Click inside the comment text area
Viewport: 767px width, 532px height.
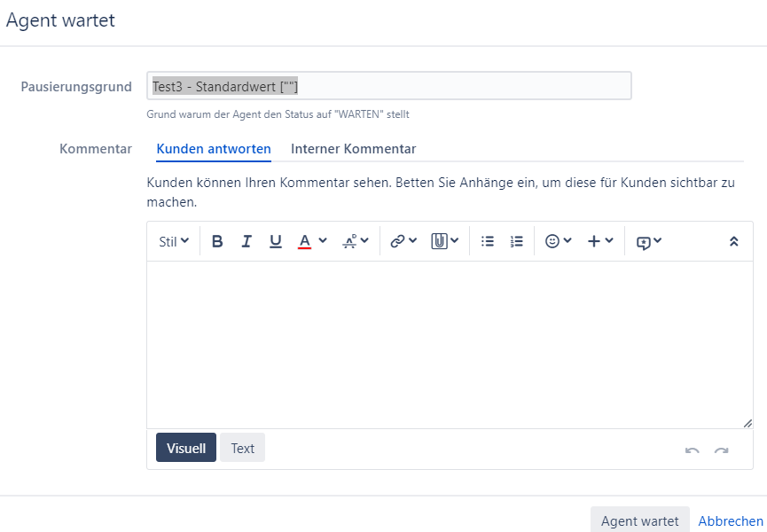450,345
